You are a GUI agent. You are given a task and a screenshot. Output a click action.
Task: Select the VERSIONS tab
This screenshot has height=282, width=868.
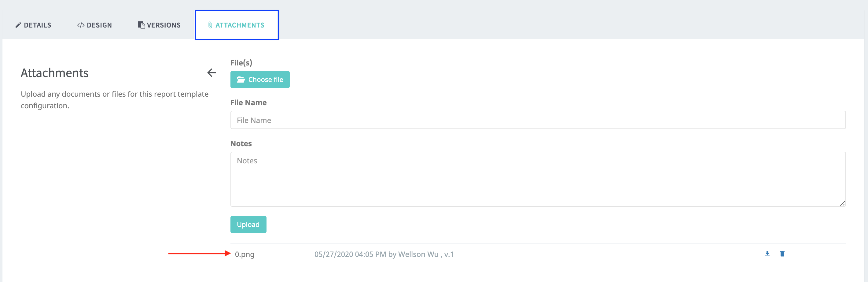point(164,25)
